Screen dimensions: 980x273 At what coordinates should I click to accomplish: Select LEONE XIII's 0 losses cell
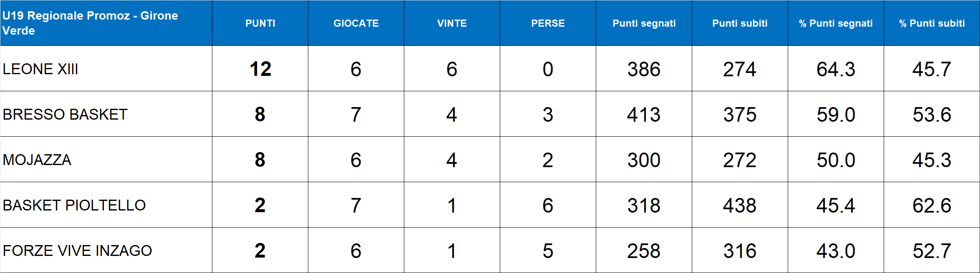[548, 69]
